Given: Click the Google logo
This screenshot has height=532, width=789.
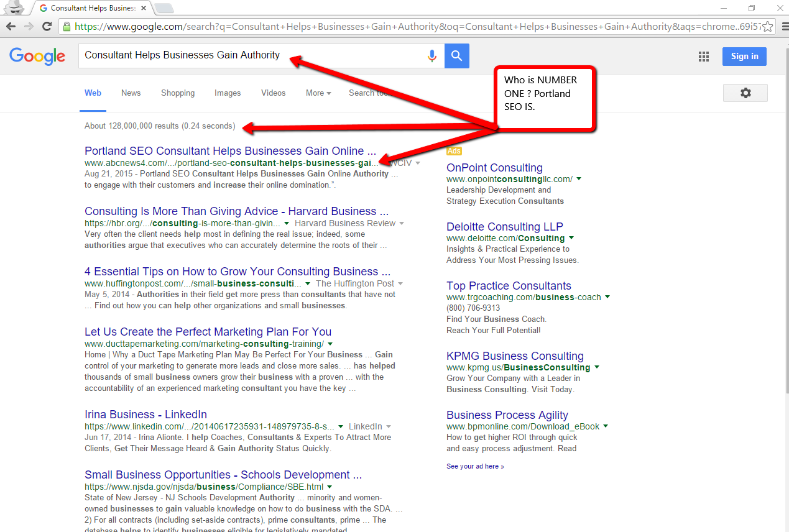Looking at the screenshot, I should (37, 56).
